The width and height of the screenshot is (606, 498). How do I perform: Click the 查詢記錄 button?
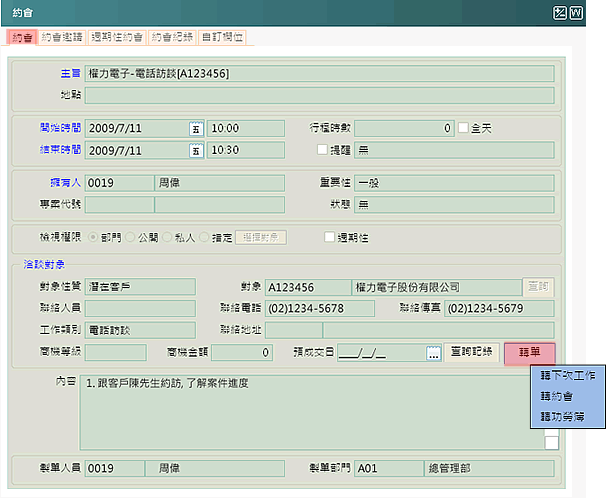[471, 353]
